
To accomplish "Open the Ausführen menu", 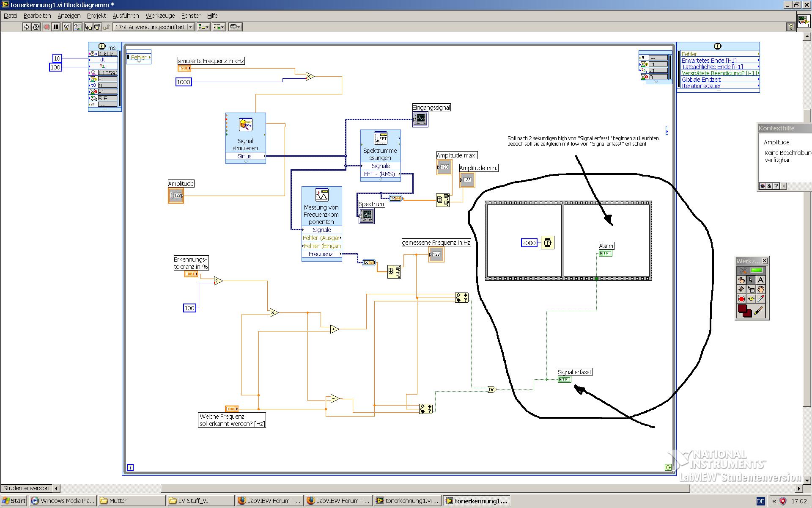I will 126,16.
